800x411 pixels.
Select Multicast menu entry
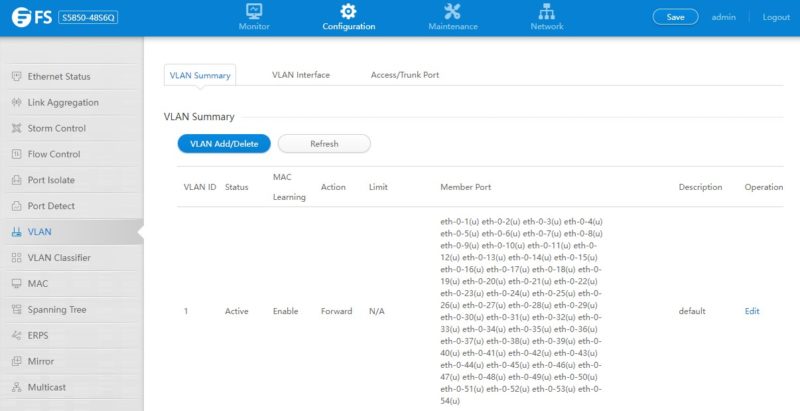point(47,387)
